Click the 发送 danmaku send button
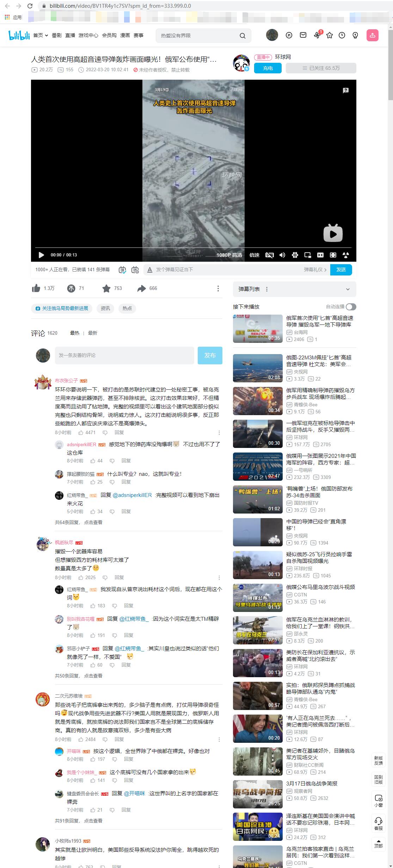Image resolution: width=393 pixels, height=868 pixels. point(341,269)
